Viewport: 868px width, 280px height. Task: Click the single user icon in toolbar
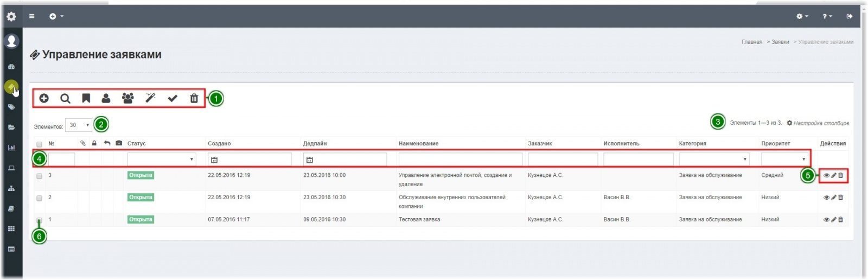coord(106,98)
